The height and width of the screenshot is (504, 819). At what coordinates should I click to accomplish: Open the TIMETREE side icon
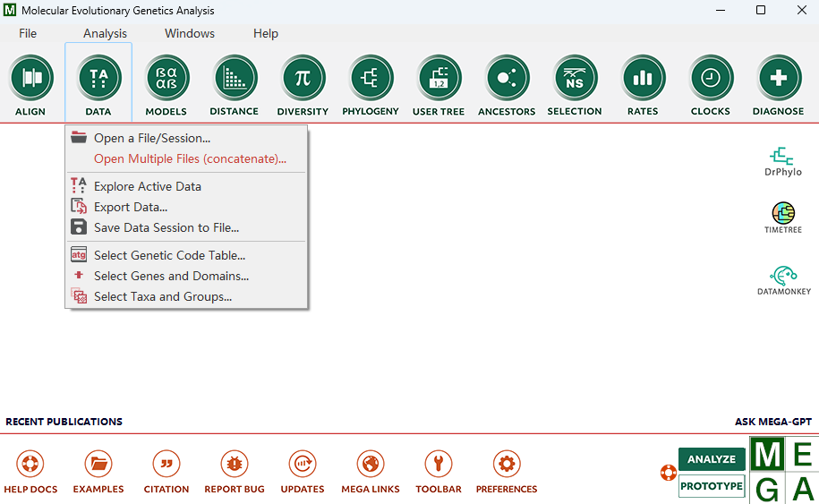coord(783,218)
